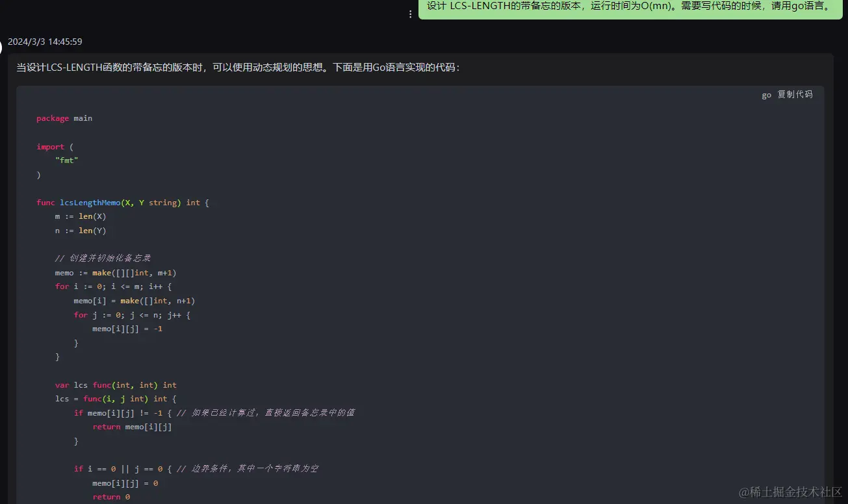Open the three-dot options menu beside the user message

[x=410, y=14]
